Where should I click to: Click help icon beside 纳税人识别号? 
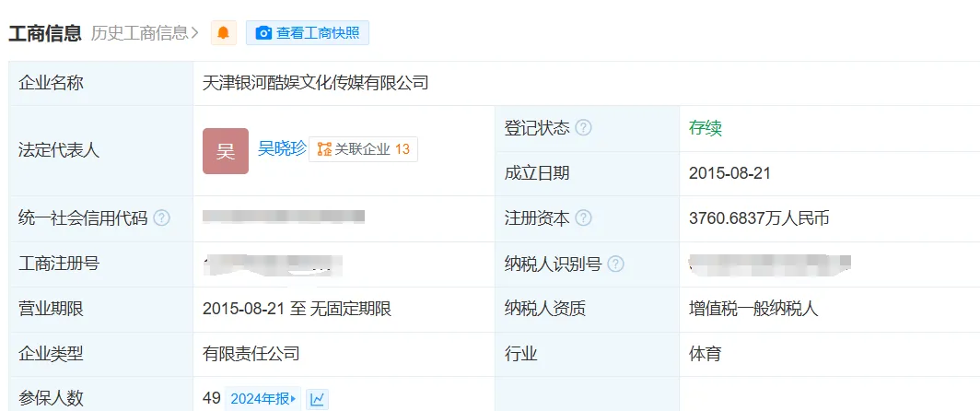coord(615,264)
